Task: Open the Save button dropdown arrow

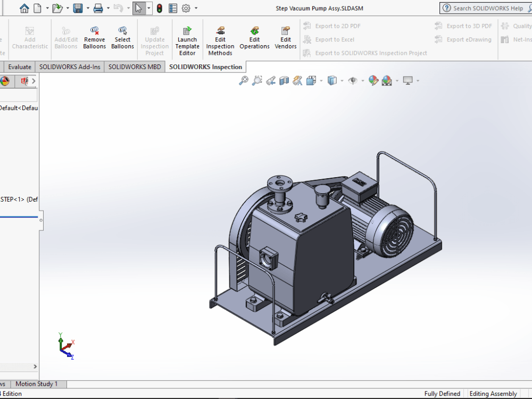Action: click(x=87, y=8)
